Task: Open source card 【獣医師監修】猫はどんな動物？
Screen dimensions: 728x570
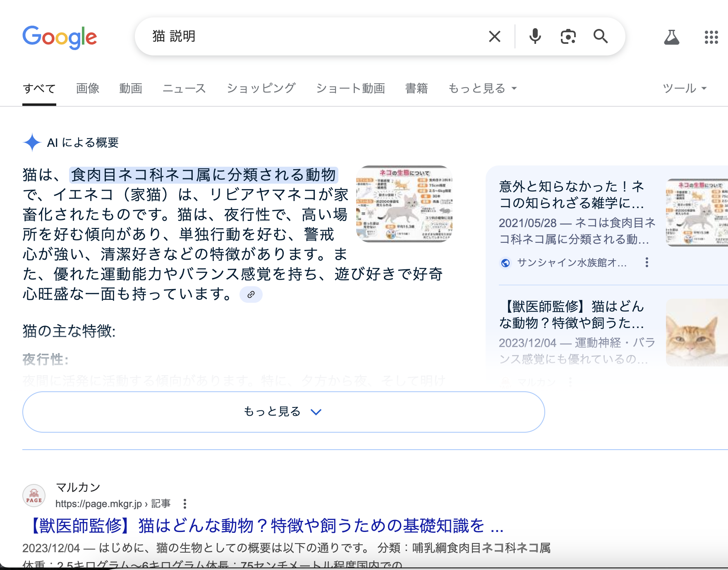Action: (x=572, y=314)
